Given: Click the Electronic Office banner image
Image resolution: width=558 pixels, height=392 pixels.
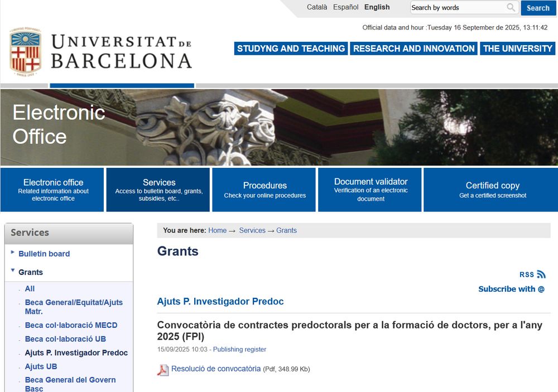Looking at the screenshot, I should 279,127.
